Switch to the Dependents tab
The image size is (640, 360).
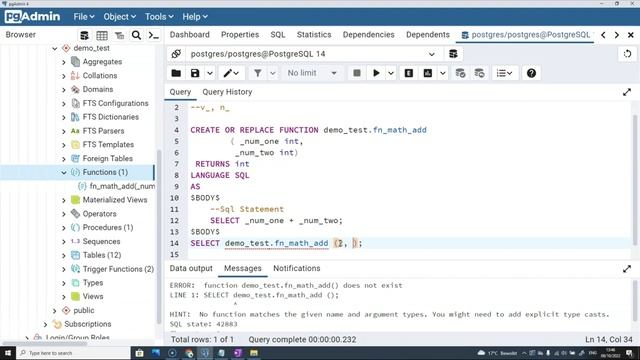[428, 35]
